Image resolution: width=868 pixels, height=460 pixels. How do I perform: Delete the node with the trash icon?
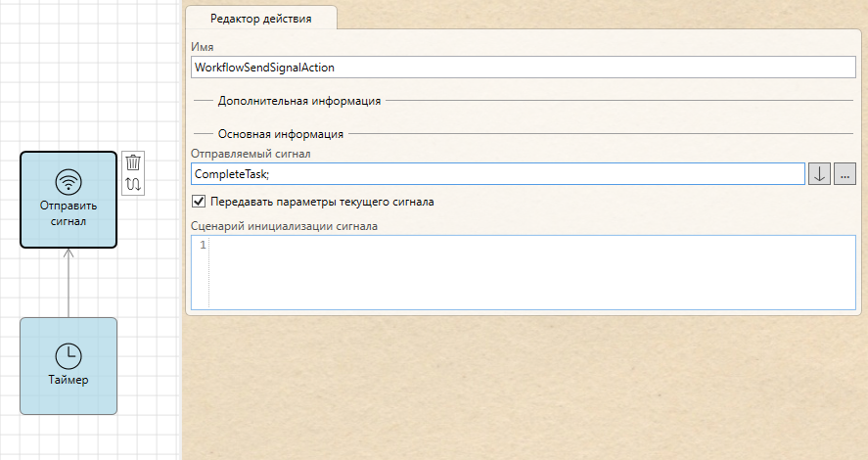point(133,162)
